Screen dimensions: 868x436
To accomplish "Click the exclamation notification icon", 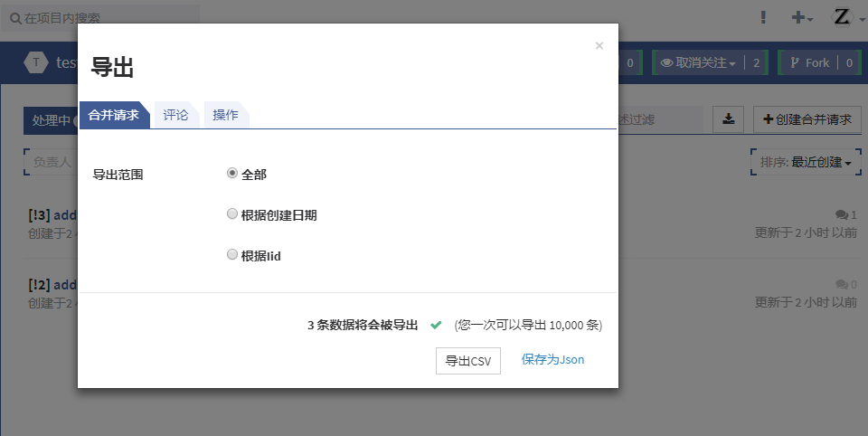I will 764,17.
